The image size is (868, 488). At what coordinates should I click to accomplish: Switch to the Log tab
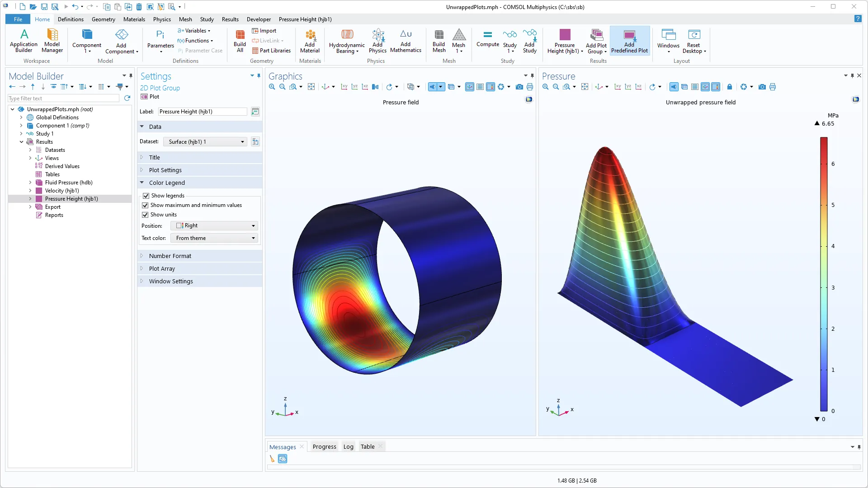[x=348, y=446]
